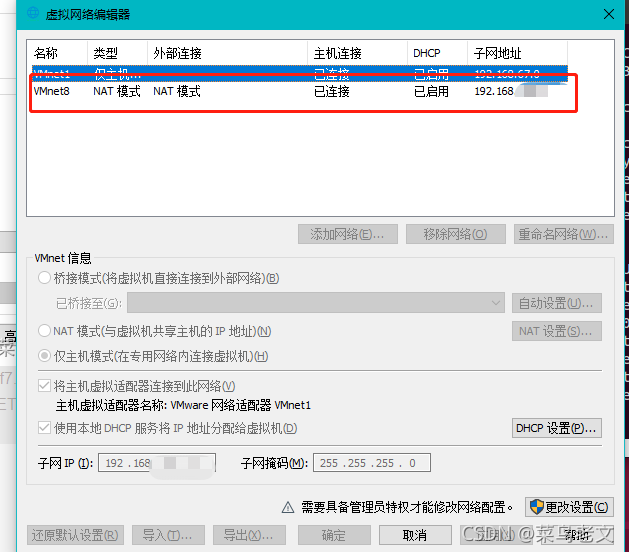
Task: Click the 子网 IP input field
Action: [x=157, y=463]
